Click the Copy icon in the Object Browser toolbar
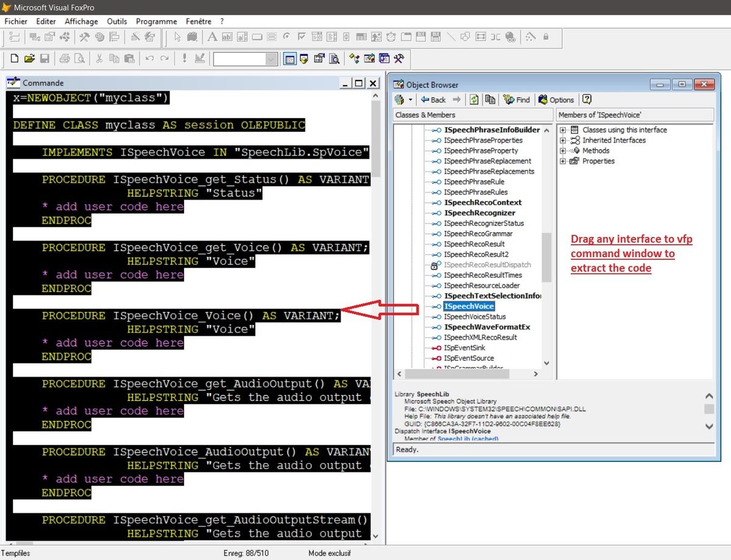 point(490,99)
